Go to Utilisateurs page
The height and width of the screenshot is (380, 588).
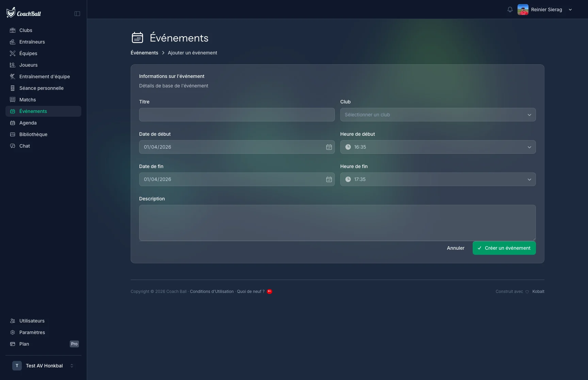pos(43,321)
